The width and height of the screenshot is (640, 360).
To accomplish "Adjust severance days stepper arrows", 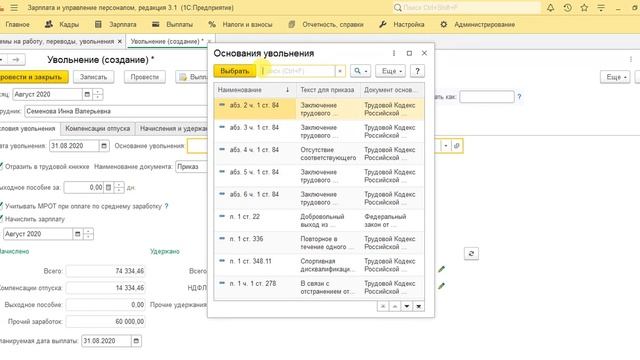I will coord(119,187).
